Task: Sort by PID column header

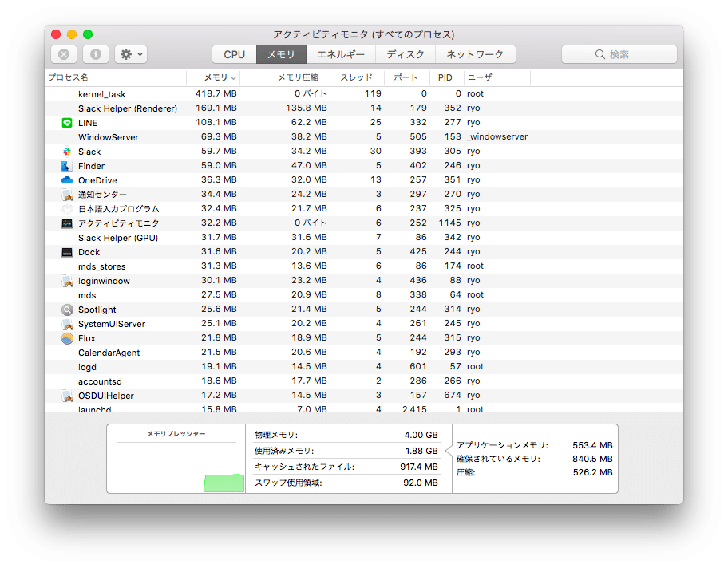Action: [447, 77]
